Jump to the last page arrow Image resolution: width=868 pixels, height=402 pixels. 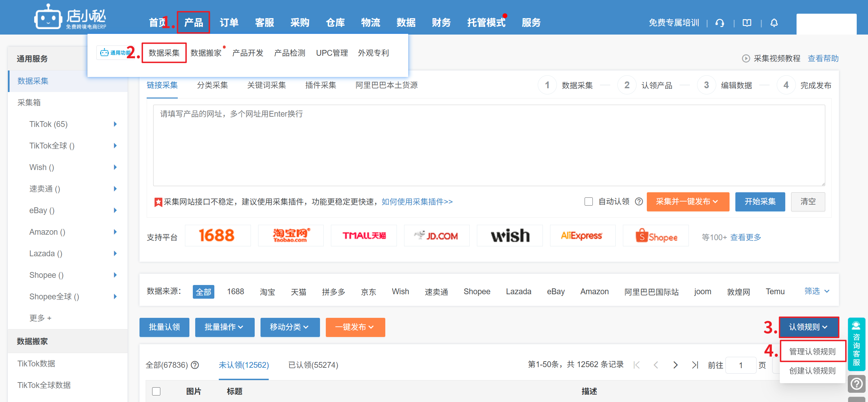[695, 365]
